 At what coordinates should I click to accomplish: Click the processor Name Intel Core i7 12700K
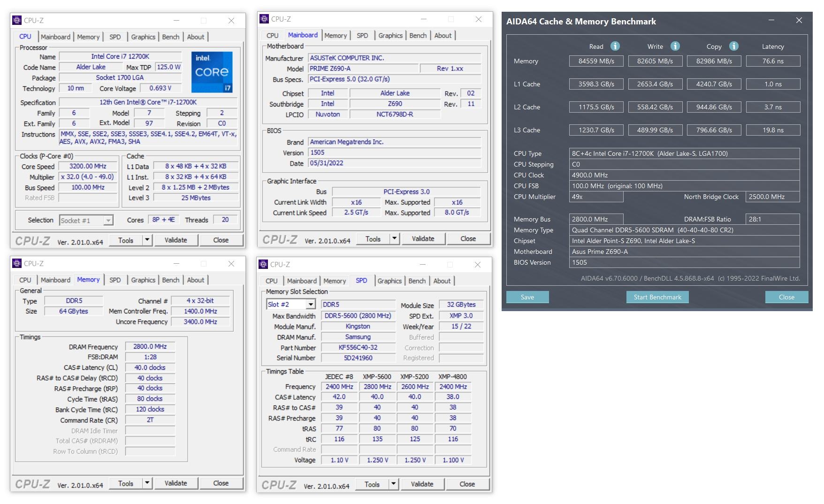(x=120, y=56)
